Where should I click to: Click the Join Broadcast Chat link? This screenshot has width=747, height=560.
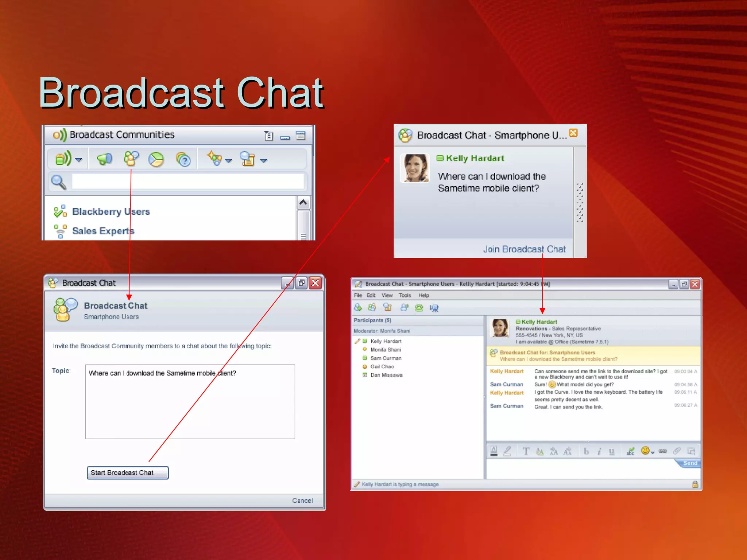525,249
